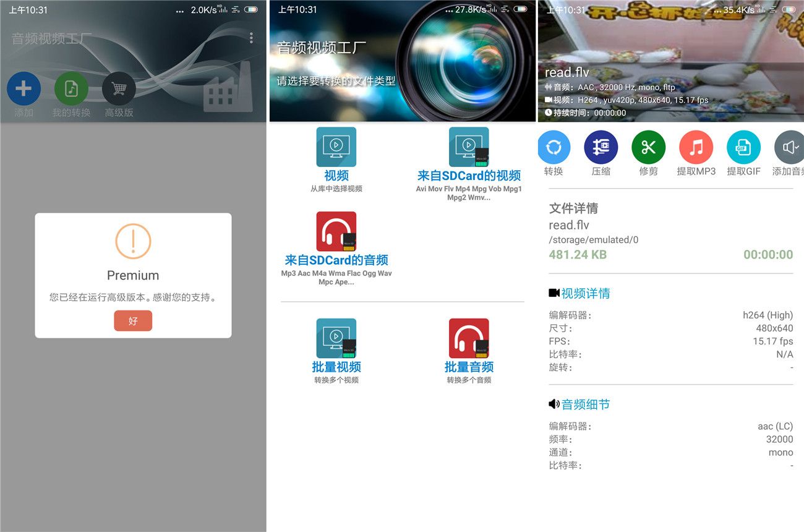Click the FPS value 15.17 fps

pos(773,341)
